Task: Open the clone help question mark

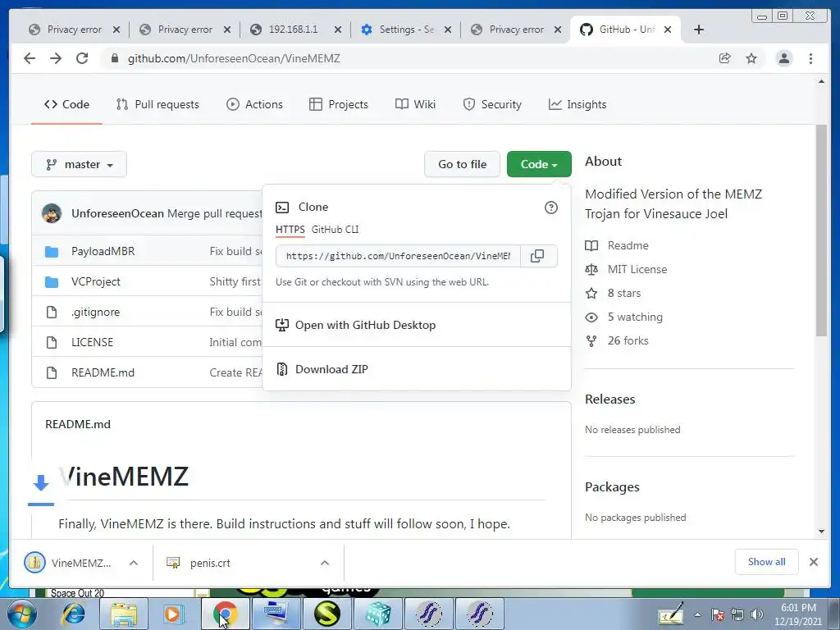Action: [550, 208]
